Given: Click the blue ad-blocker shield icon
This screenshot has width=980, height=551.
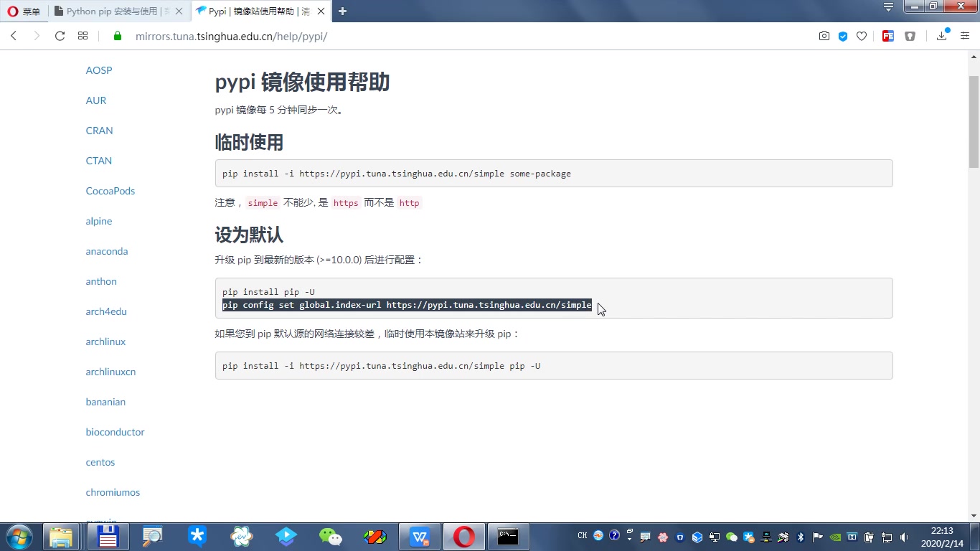Looking at the screenshot, I should [843, 36].
